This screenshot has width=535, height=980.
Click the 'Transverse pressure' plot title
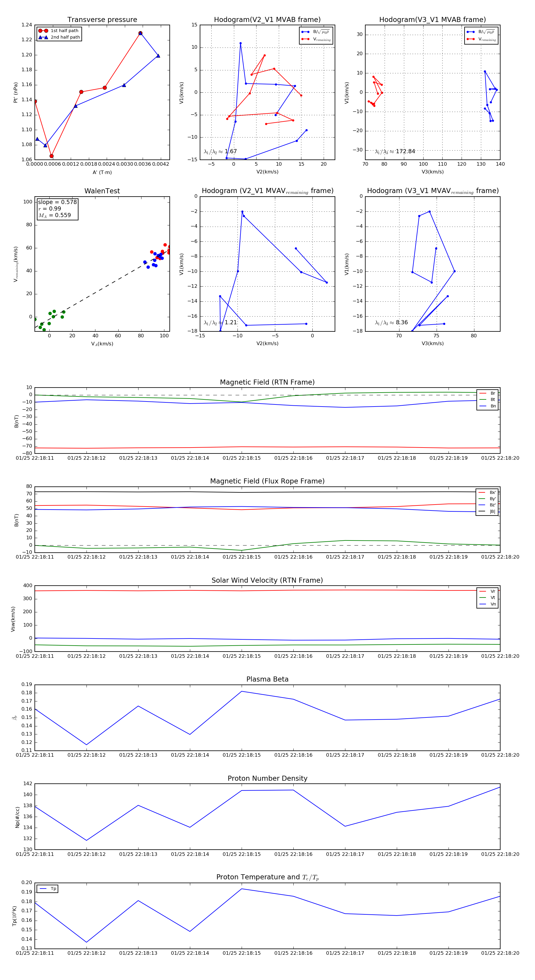coord(102,20)
